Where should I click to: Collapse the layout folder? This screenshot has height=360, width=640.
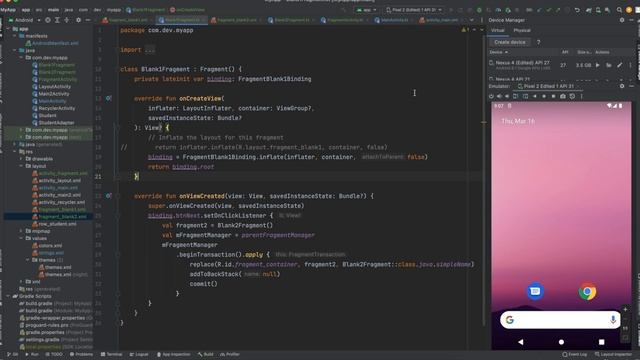[x=22, y=166]
